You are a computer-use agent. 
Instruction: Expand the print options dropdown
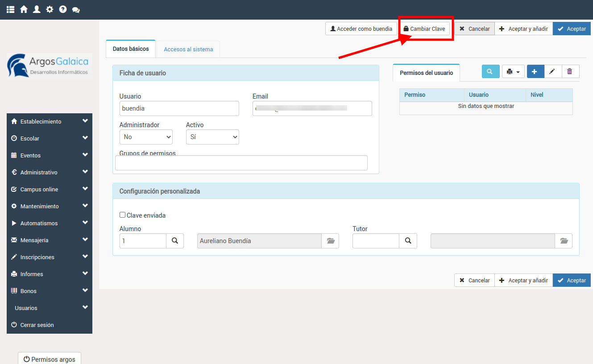[x=513, y=71]
